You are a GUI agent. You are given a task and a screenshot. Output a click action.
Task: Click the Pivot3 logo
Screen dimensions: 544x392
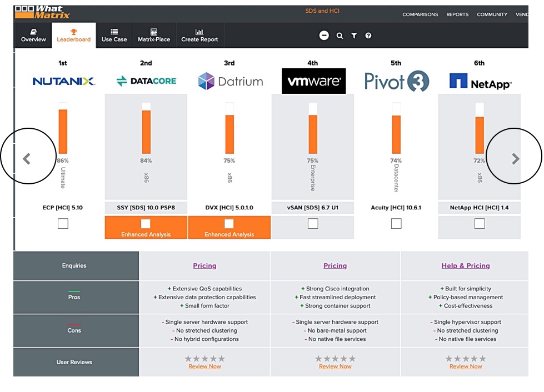coord(397,81)
